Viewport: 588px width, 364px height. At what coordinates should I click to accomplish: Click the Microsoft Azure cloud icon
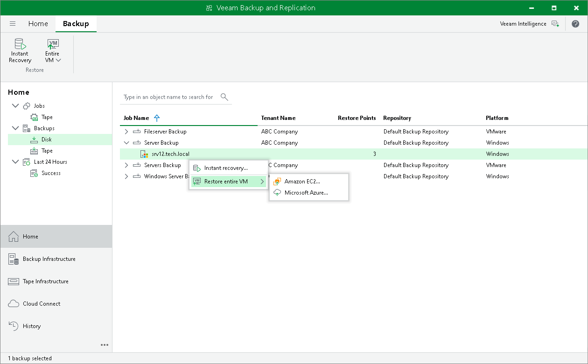tap(277, 192)
